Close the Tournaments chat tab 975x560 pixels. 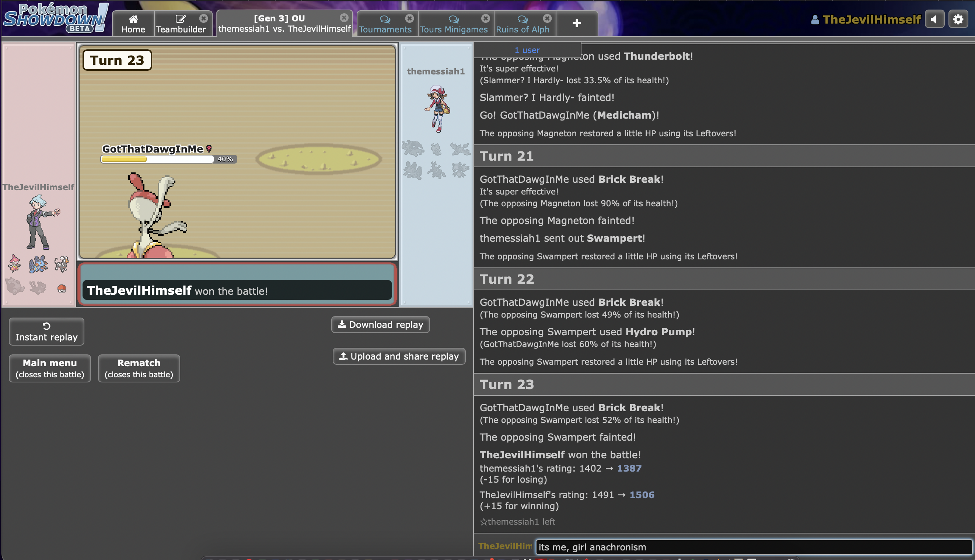point(409,18)
